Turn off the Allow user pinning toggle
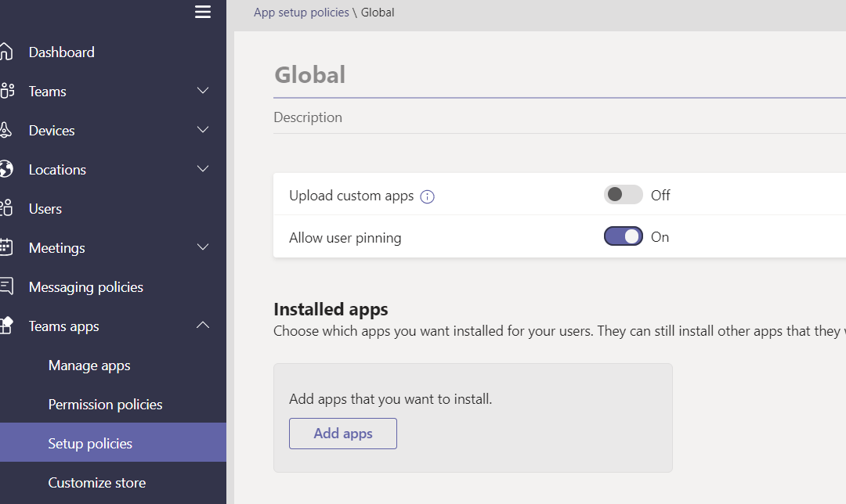This screenshot has height=504, width=846. coord(624,236)
